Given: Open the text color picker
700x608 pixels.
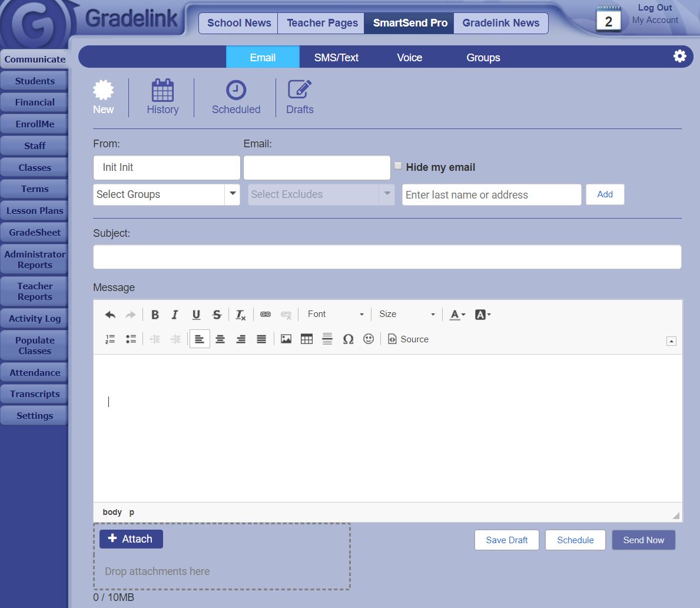Looking at the screenshot, I should pos(457,315).
